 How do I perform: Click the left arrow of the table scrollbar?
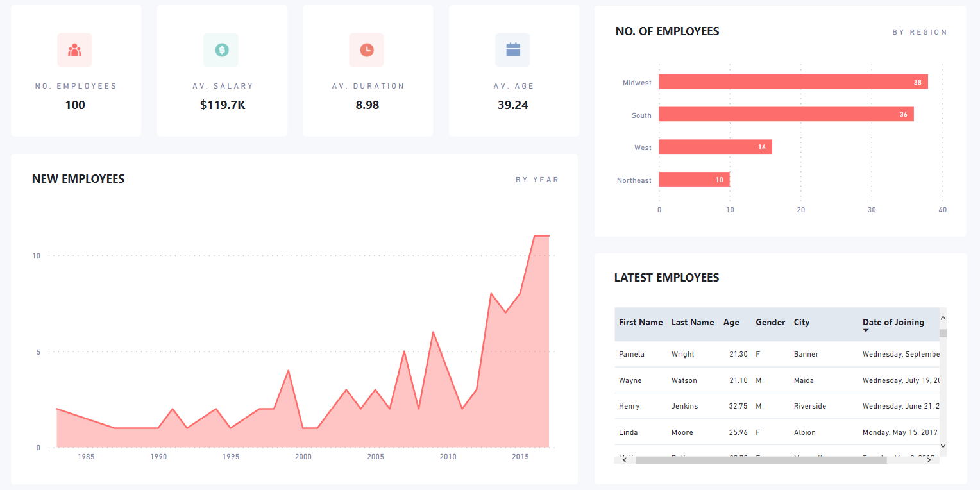624,459
